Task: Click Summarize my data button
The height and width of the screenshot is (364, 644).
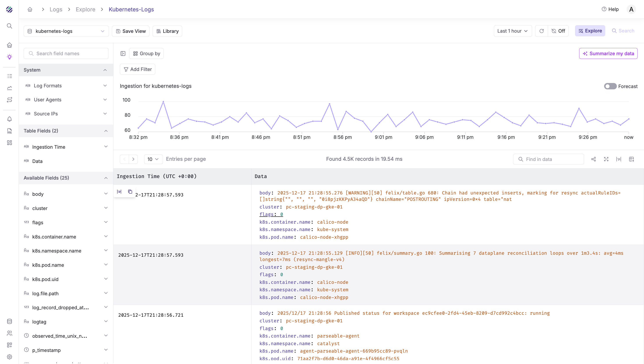Action: click(x=608, y=53)
